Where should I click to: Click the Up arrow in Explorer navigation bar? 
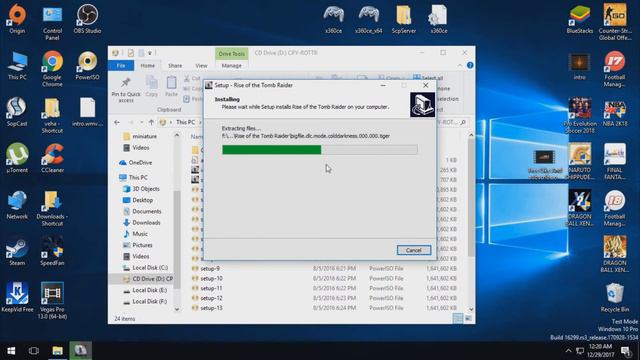[151, 122]
